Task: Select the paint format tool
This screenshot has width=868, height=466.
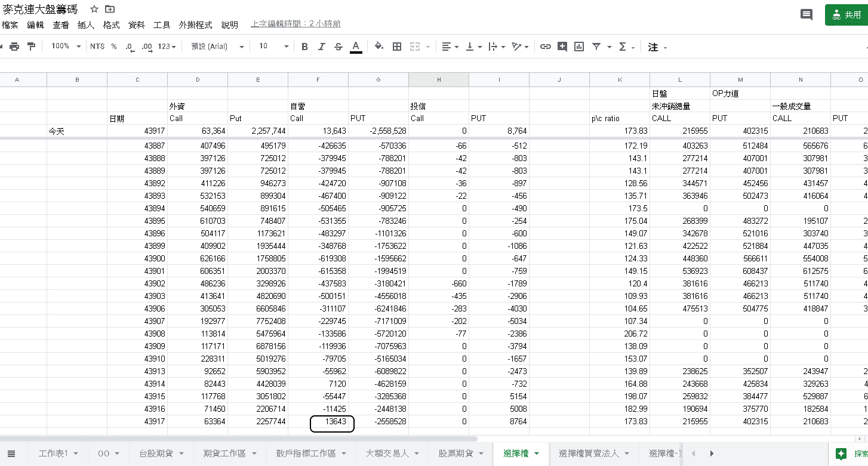Action: click(31, 47)
